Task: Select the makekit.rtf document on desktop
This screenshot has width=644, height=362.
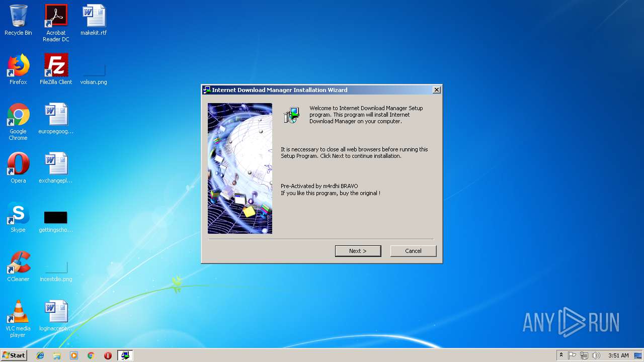Action: [x=94, y=20]
